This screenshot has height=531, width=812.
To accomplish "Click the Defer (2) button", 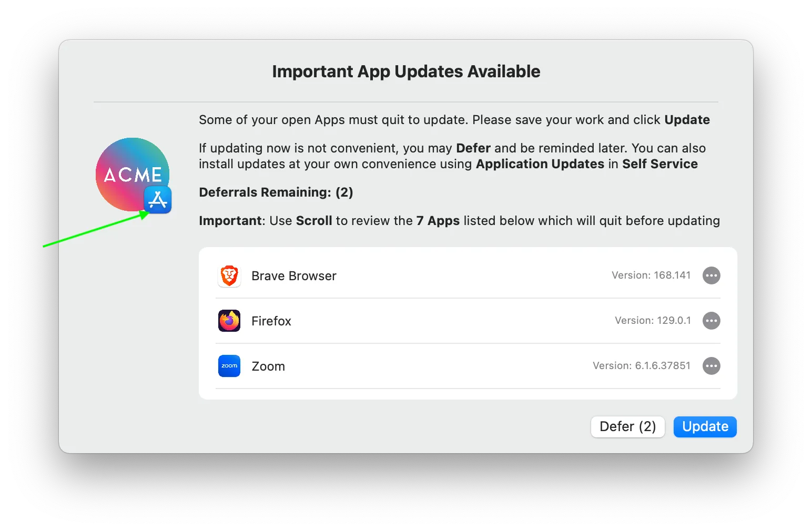I will click(x=628, y=426).
